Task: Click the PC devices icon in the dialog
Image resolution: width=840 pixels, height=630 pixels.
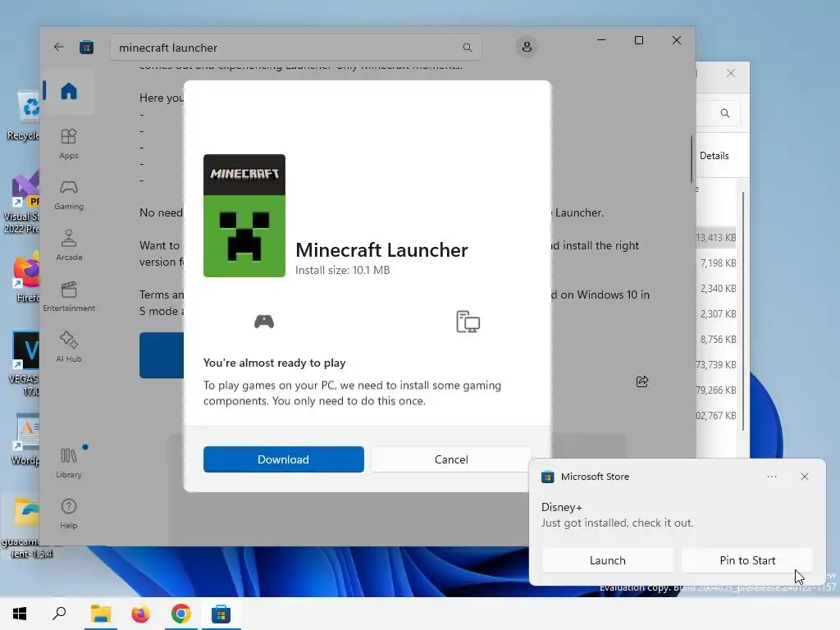Action: click(468, 322)
